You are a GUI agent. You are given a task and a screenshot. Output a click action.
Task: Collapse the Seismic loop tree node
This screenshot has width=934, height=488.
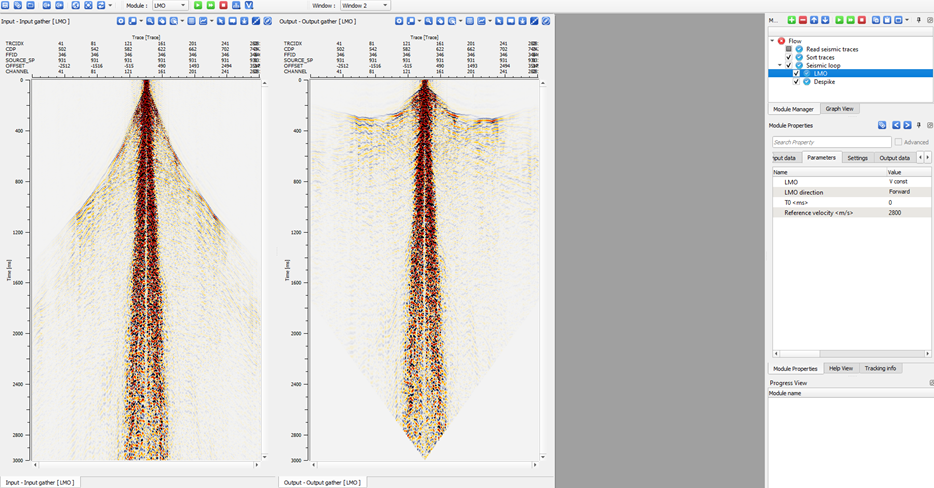point(781,65)
